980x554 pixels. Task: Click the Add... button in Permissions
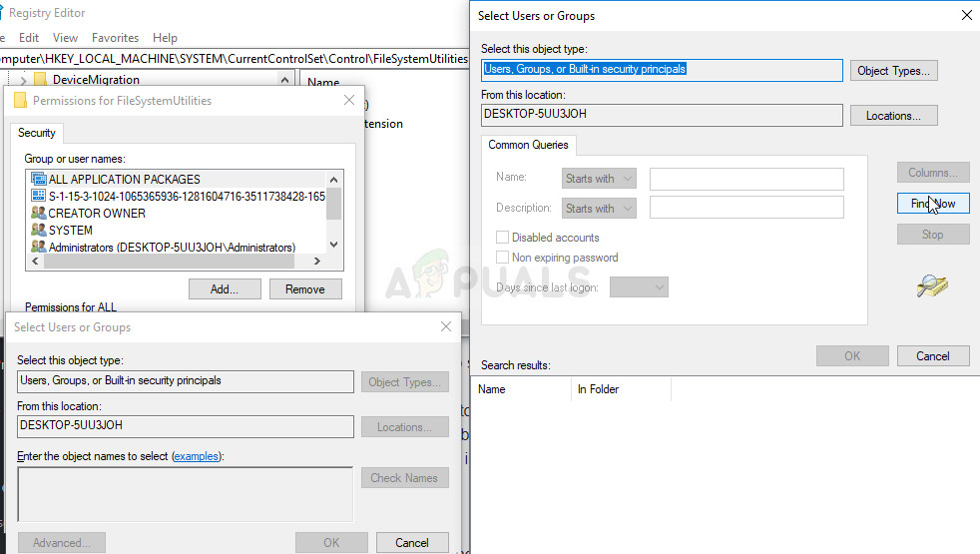tap(225, 288)
